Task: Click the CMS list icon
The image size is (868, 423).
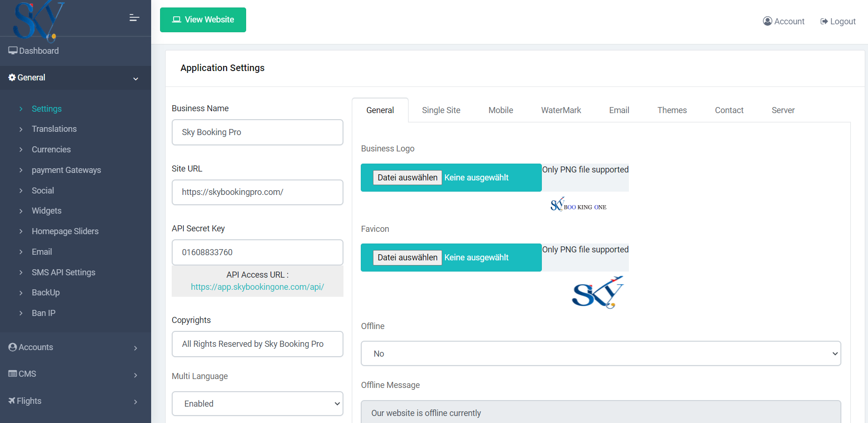Action: pos(13,374)
